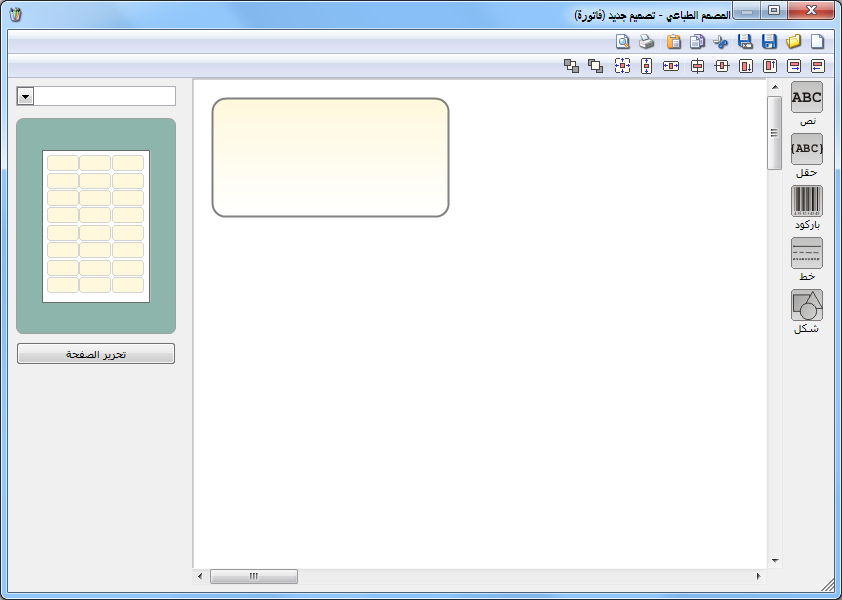
Task: Close the designer window
Action: pos(811,10)
